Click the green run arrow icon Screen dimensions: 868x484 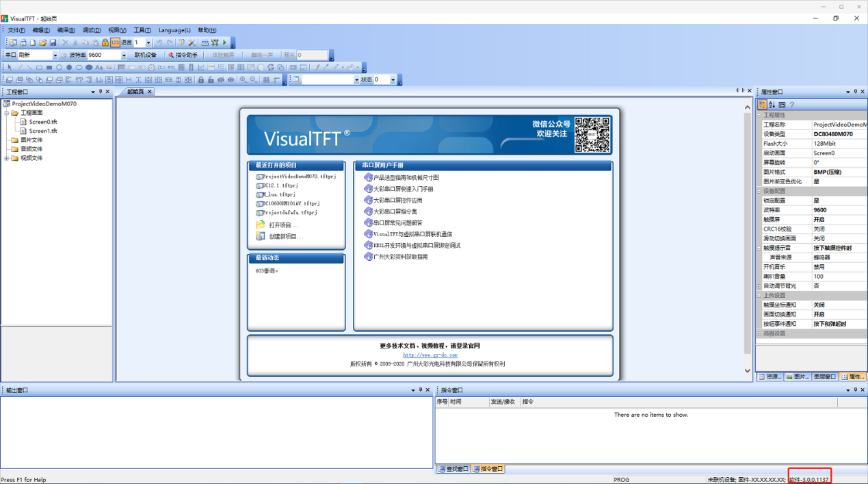coord(224,42)
